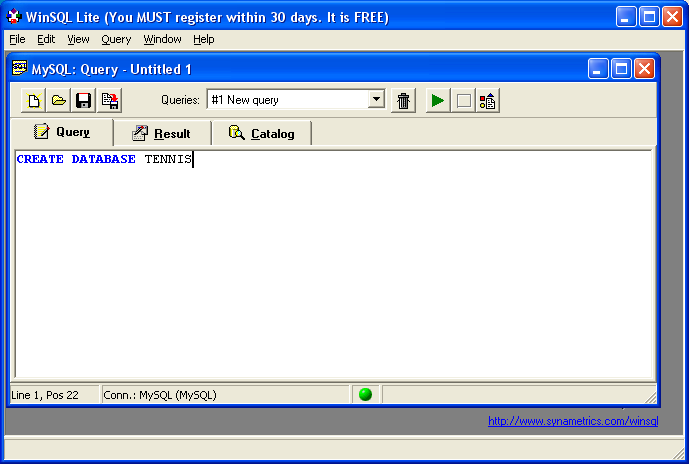Viewport: 689px width, 464px height.
Task: Click the CREATE keyword in the editor
Action: [x=40, y=159]
